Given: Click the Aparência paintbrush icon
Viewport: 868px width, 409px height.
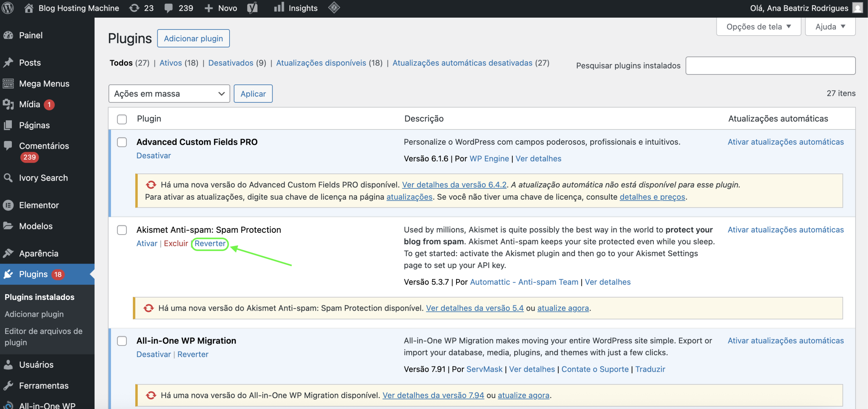Looking at the screenshot, I should click(8, 253).
